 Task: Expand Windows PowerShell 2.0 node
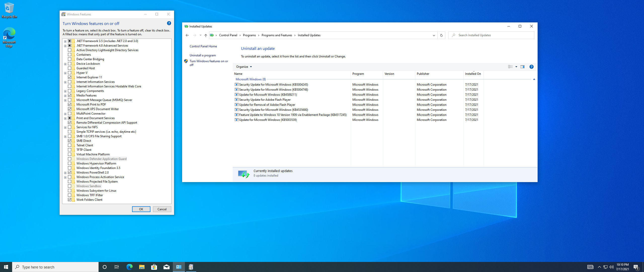pyautogui.click(x=65, y=173)
